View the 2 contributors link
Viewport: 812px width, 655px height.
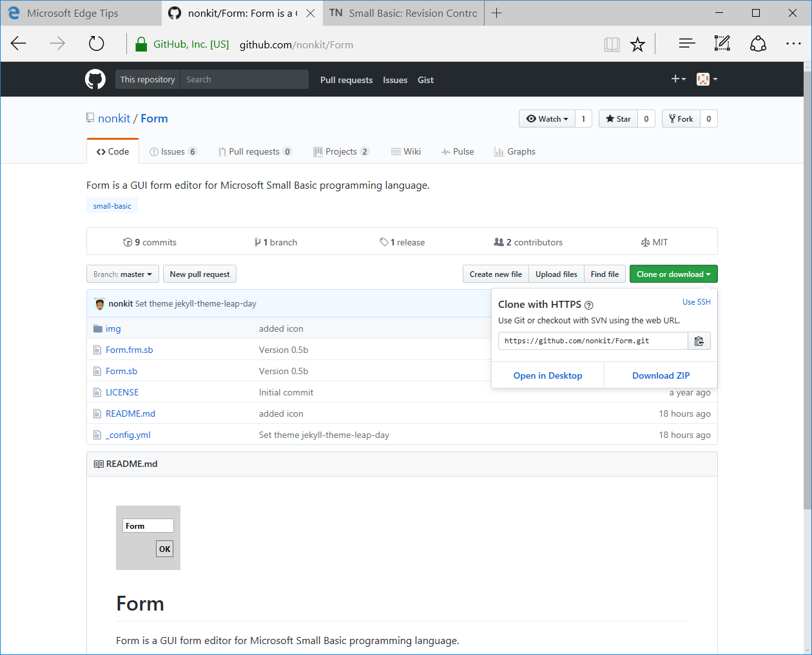tap(528, 242)
